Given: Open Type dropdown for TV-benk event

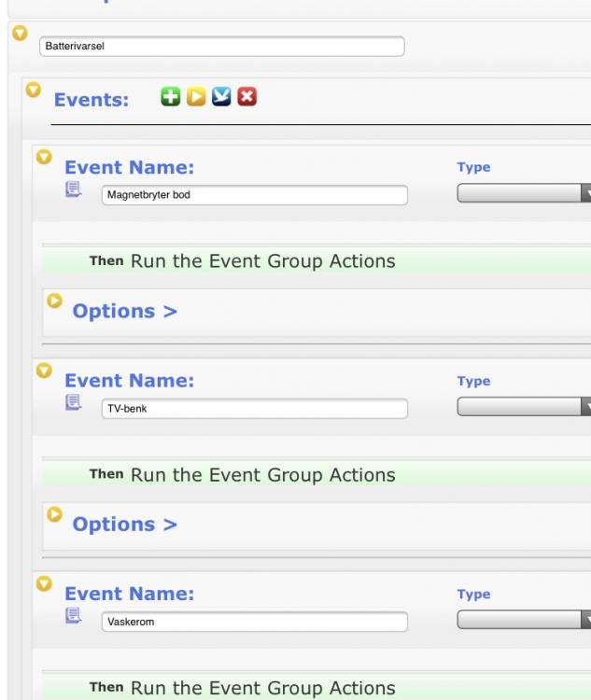Looking at the screenshot, I should tap(523, 407).
